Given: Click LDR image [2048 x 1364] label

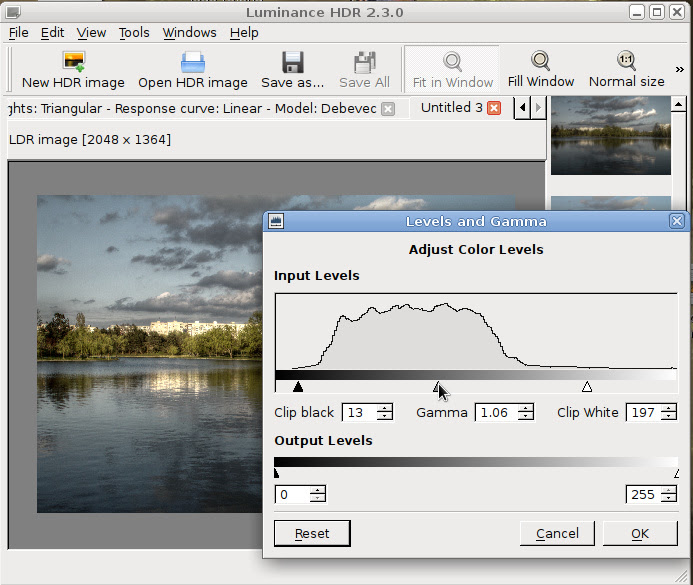Looking at the screenshot, I should (x=90, y=140).
